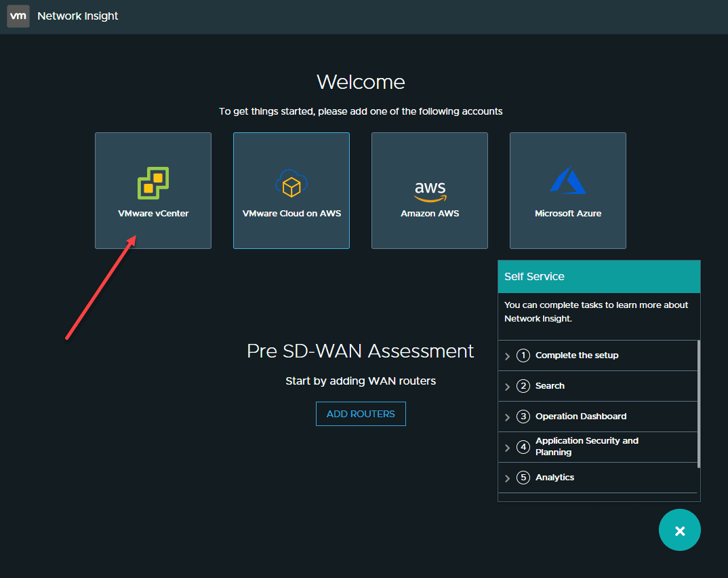Screen dimensions: 728x578
Task: Expand the Analytics task row
Action: 508,478
